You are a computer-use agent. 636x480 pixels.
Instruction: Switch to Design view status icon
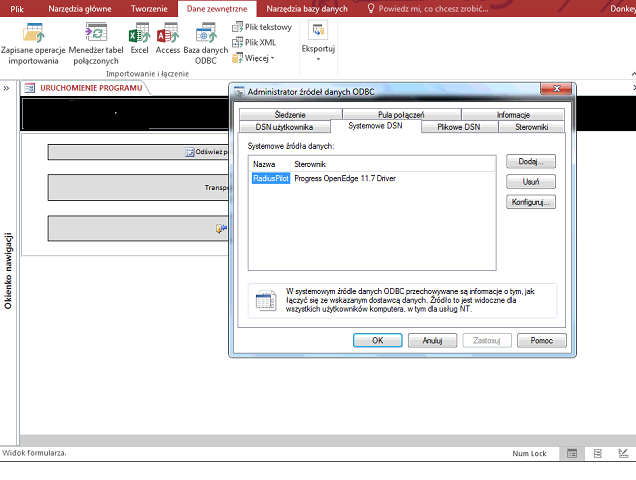pyautogui.click(x=623, y=454)
